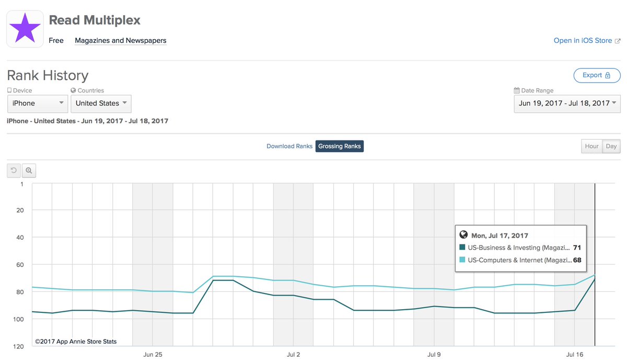This screenshot has width=627, height=364.
Task: Switch chart granularity to Day
Action: click(611, 146)
